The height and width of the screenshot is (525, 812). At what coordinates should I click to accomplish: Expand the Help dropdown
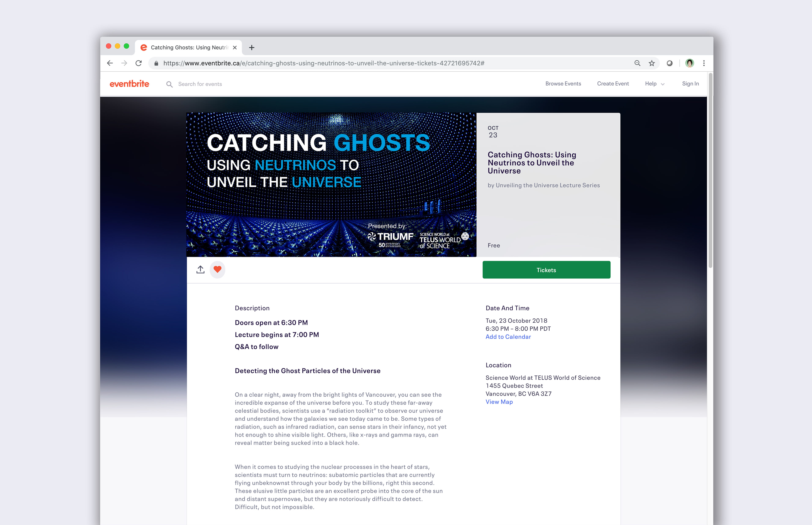(x=654, y=83)
